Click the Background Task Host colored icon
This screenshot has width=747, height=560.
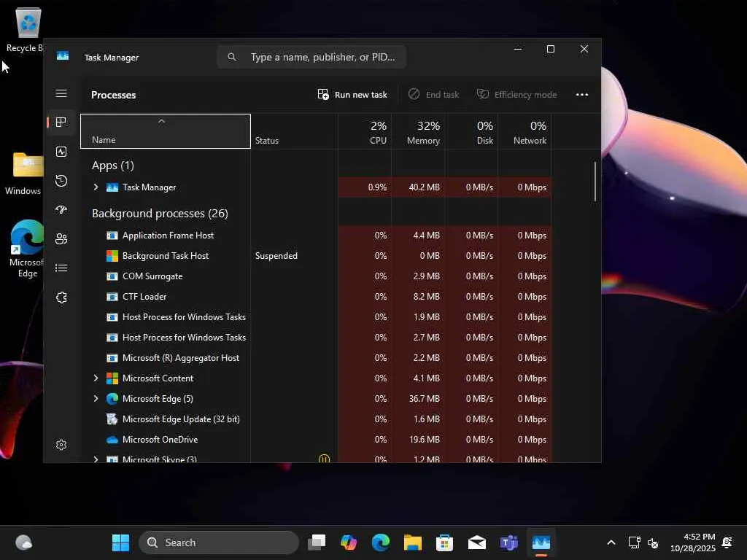[112, 256]
